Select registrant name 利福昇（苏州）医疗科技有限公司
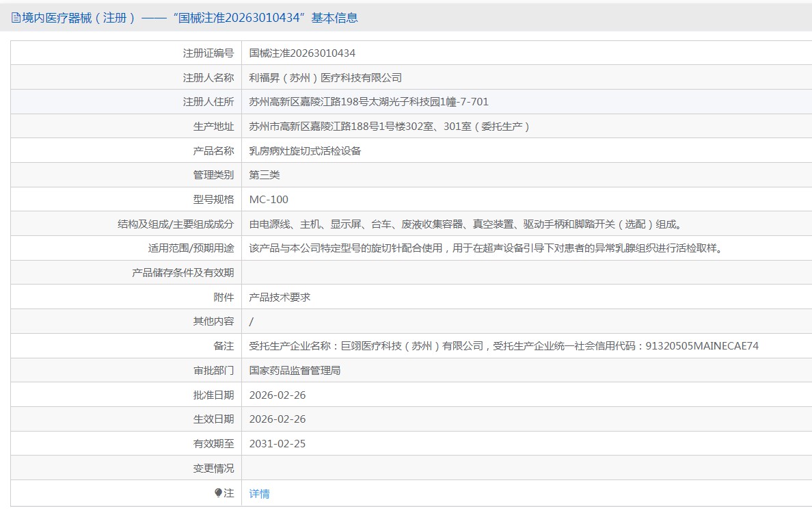The width and height of the screenshot is (812, 513). 325,77
